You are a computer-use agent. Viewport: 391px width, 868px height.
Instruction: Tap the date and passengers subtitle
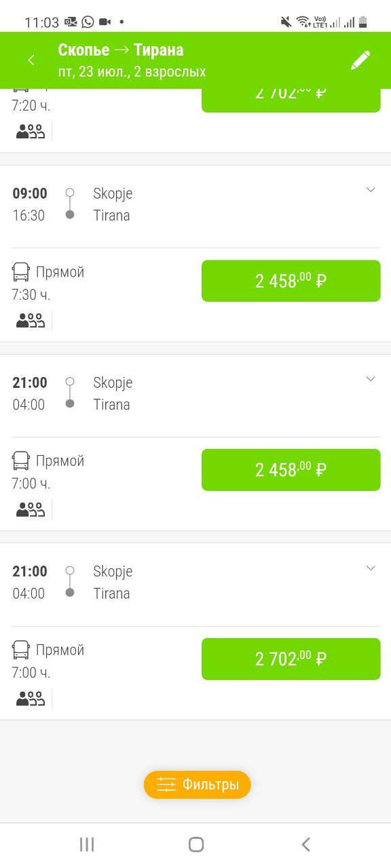[x=132, y=72]
